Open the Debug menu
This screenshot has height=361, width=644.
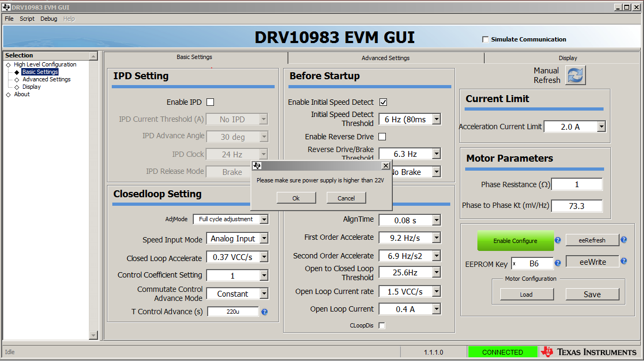(x=49, y=19)
